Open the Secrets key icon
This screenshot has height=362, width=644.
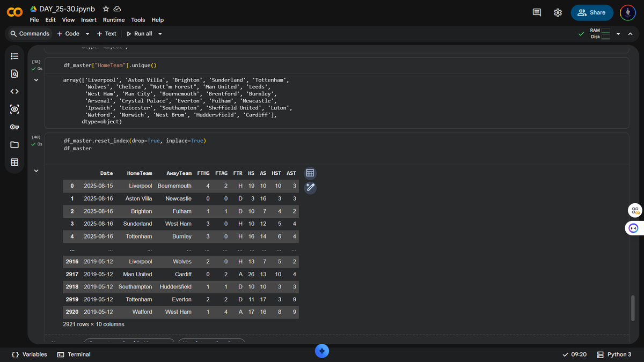pos(14,127)
